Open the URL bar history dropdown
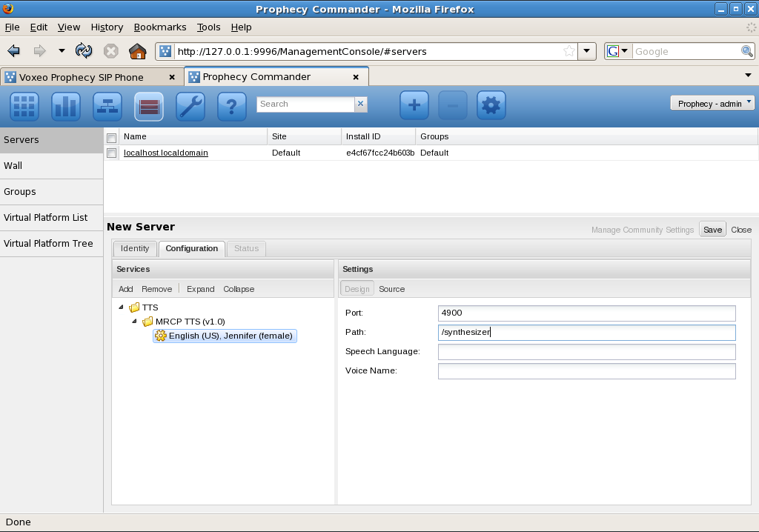Screen dimensions: 759x532 [586, 51]
